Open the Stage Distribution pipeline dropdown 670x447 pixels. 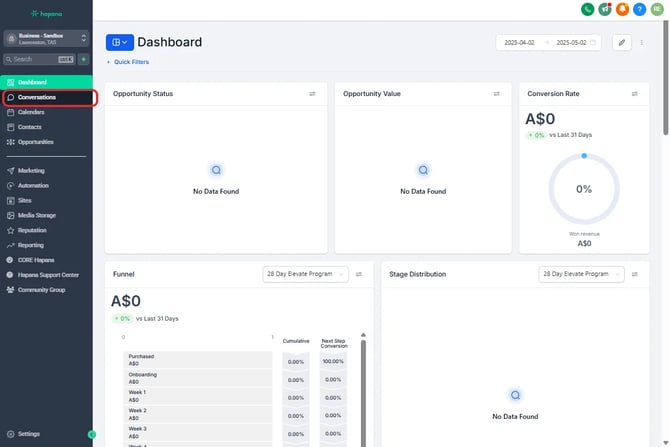(580, 273)
